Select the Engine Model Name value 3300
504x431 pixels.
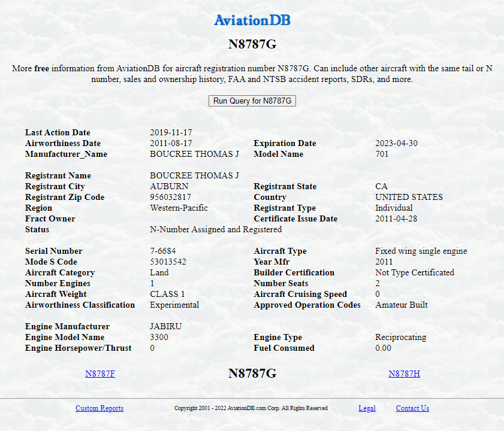click(159, 337)
